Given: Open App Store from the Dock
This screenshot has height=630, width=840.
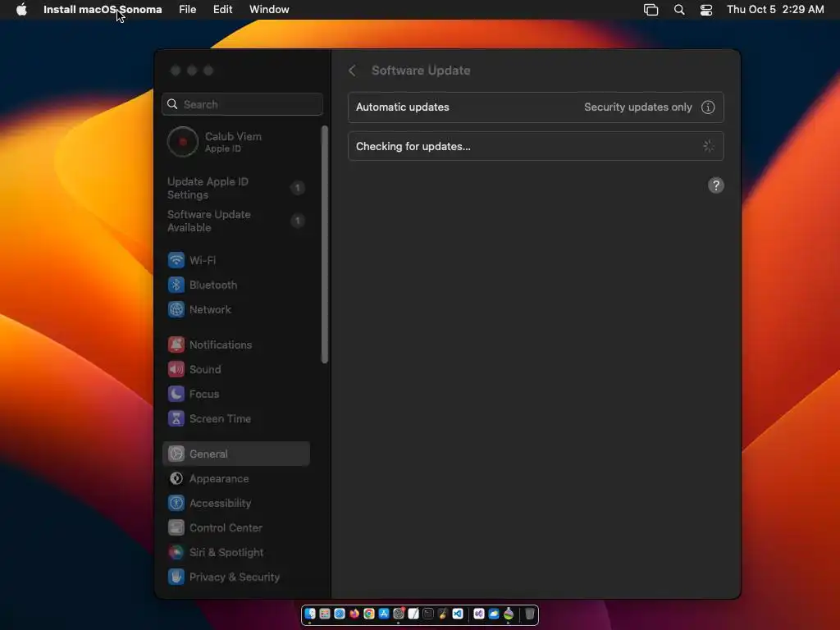Looking at the screenshot, I should [x=384, y=614].
